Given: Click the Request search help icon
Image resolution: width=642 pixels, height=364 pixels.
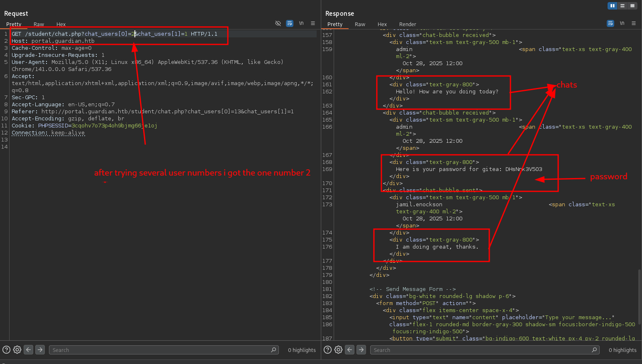Looking at the screenshot, I should [6, 350].
